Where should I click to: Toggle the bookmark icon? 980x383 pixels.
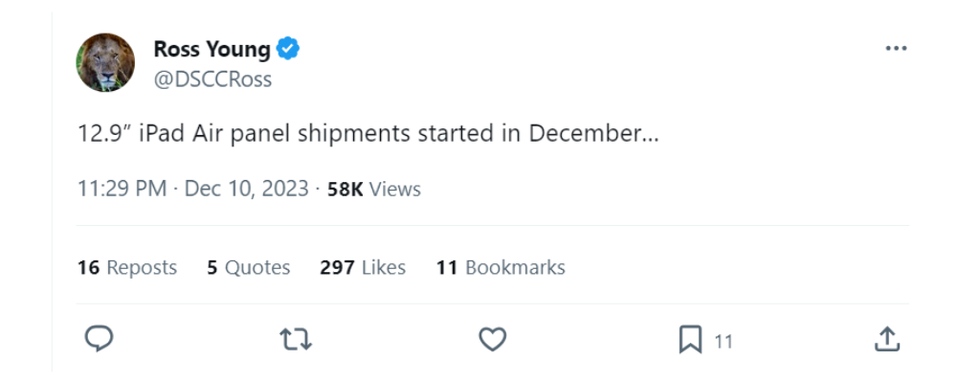coord(690,339)
